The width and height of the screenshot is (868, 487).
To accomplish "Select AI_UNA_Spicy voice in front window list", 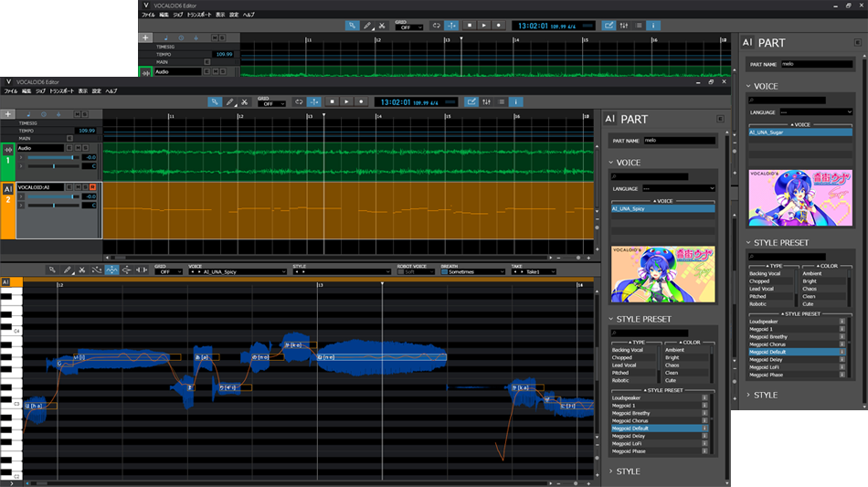I will 662,208.
